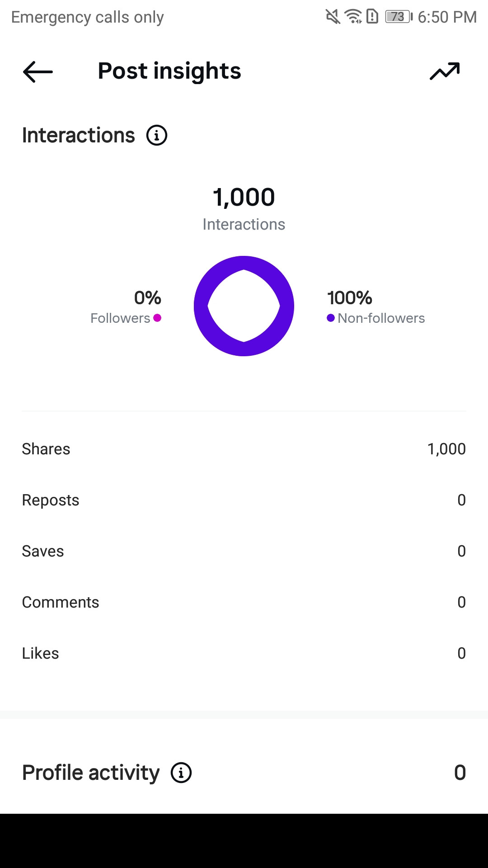
Task: Open the Profile activity info icon
Action: [x=181, y=773]
